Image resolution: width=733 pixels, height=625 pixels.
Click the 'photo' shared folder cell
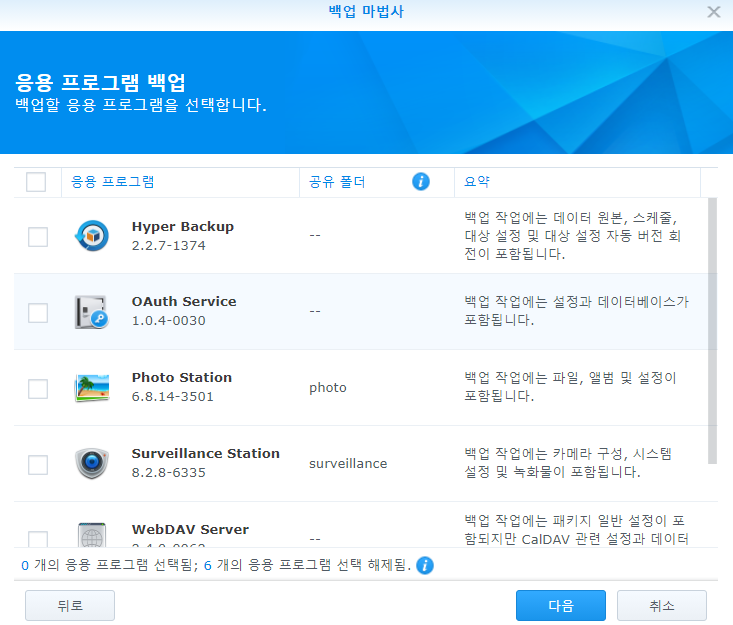tap(328, 388)
